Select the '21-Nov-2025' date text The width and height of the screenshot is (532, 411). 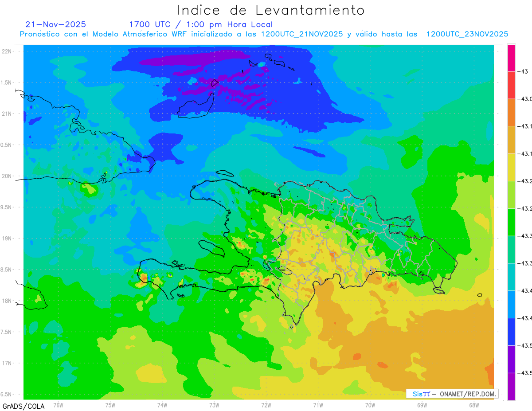coord(56,24)
